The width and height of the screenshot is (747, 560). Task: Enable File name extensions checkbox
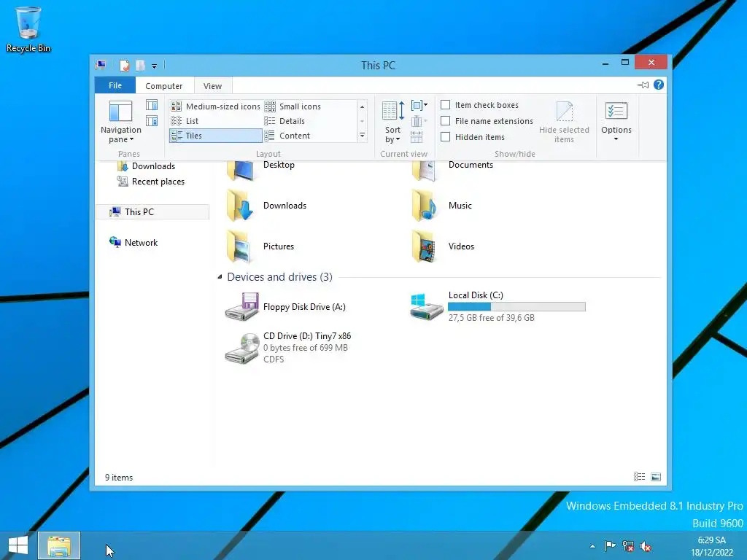pos(446,121)
